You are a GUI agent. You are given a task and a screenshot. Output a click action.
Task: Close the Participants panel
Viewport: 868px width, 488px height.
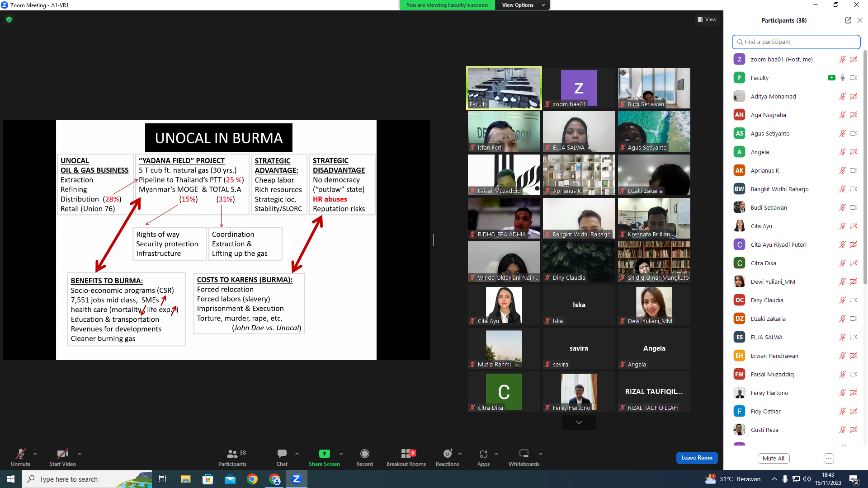pos(860,20)
